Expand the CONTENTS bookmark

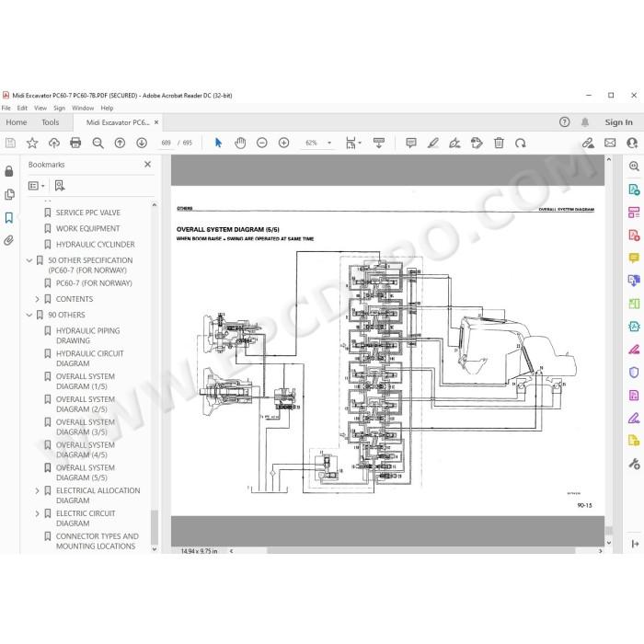(x=38, y=299)
